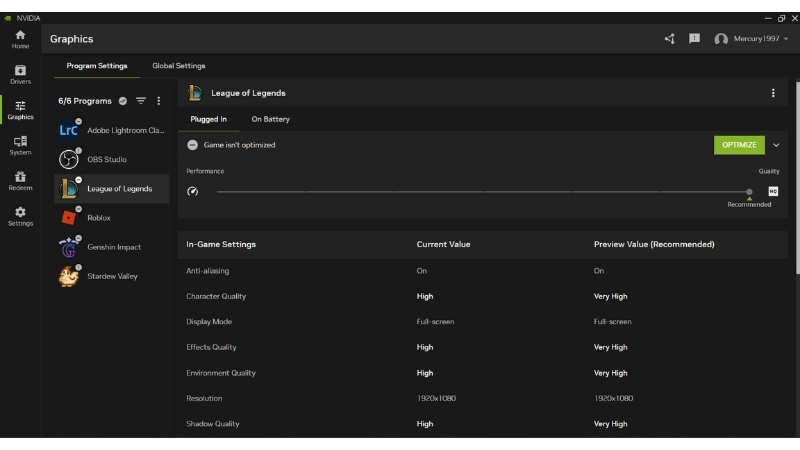
Task: Switch to the Global Settings tab
Action: (178, 66)
